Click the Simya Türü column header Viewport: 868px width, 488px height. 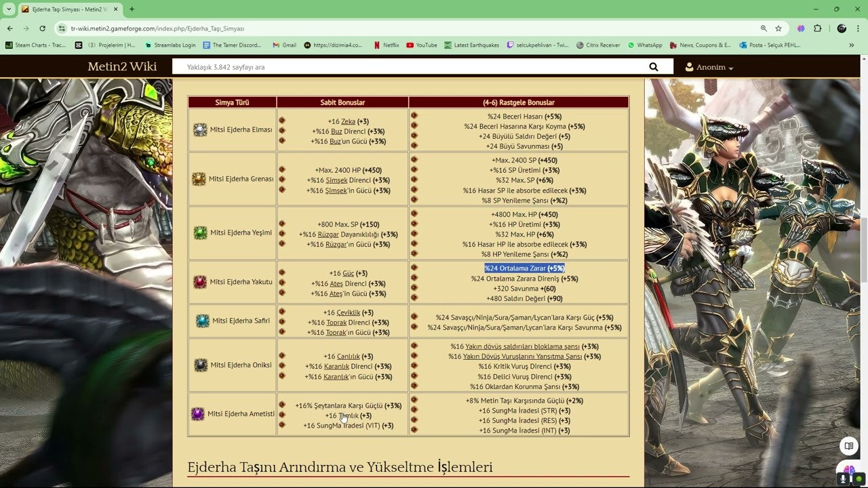(232, 102)
